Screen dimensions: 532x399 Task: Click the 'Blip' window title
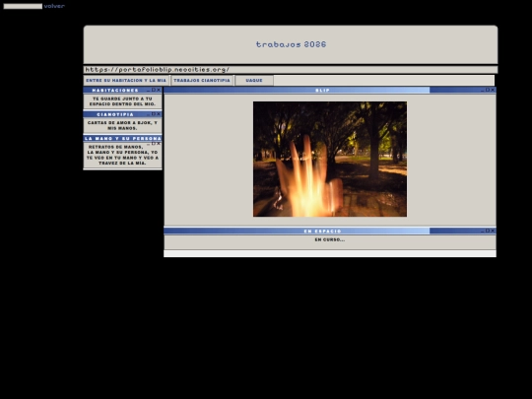point(322,91)
